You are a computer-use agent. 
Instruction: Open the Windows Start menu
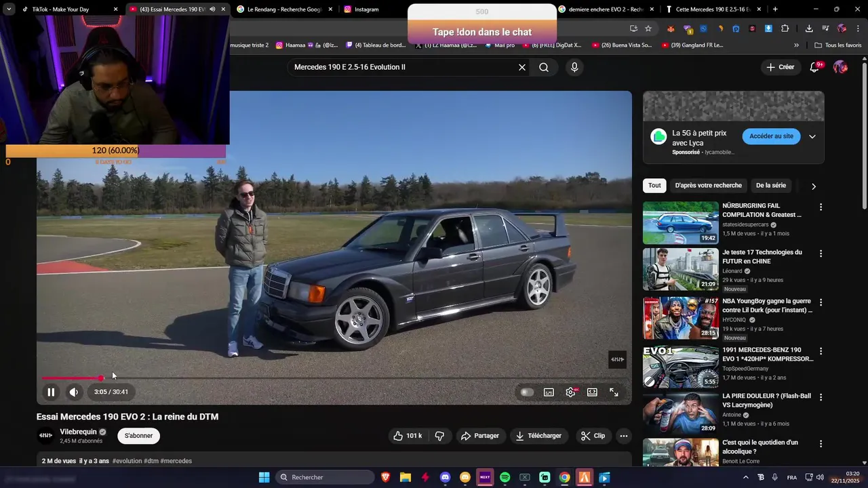(x=264, y=477)
